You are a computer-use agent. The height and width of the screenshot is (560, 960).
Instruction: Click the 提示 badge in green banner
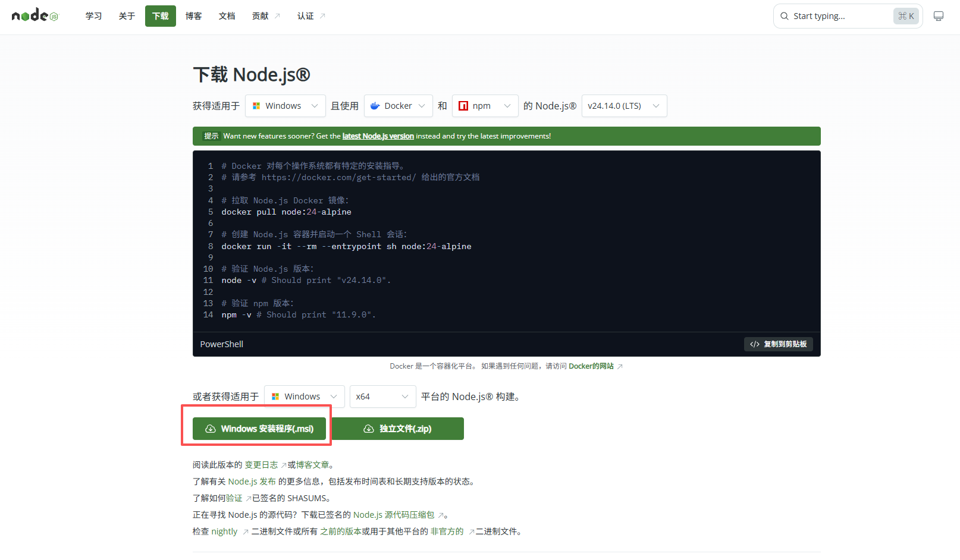pyautogui.click(x=211, y=136)
